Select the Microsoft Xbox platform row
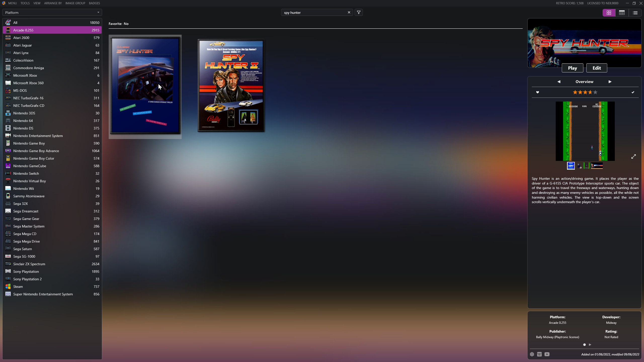This screenshot has width=644, height=362. (x=52, y=75)
